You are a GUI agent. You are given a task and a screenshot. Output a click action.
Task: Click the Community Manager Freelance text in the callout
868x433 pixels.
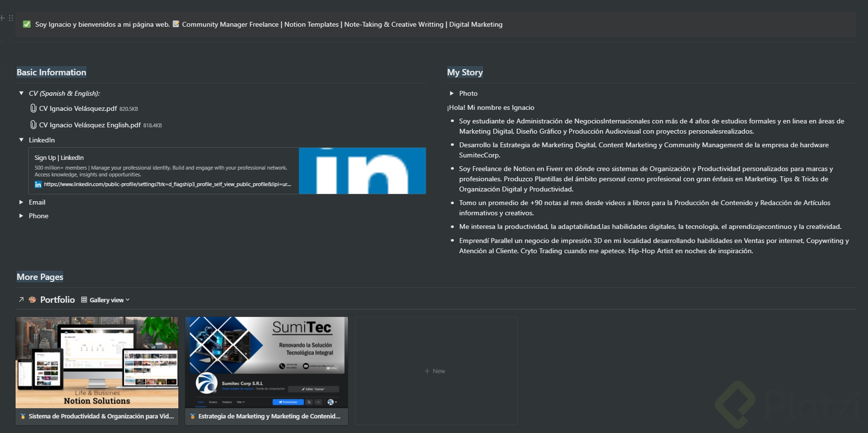coord(230,24)
